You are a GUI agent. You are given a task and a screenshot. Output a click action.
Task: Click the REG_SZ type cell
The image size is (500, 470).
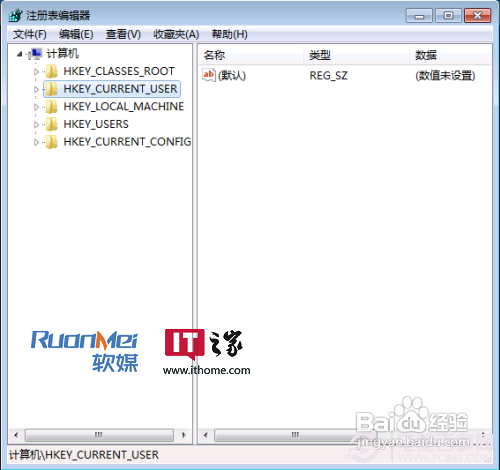(x=328, y=76)
